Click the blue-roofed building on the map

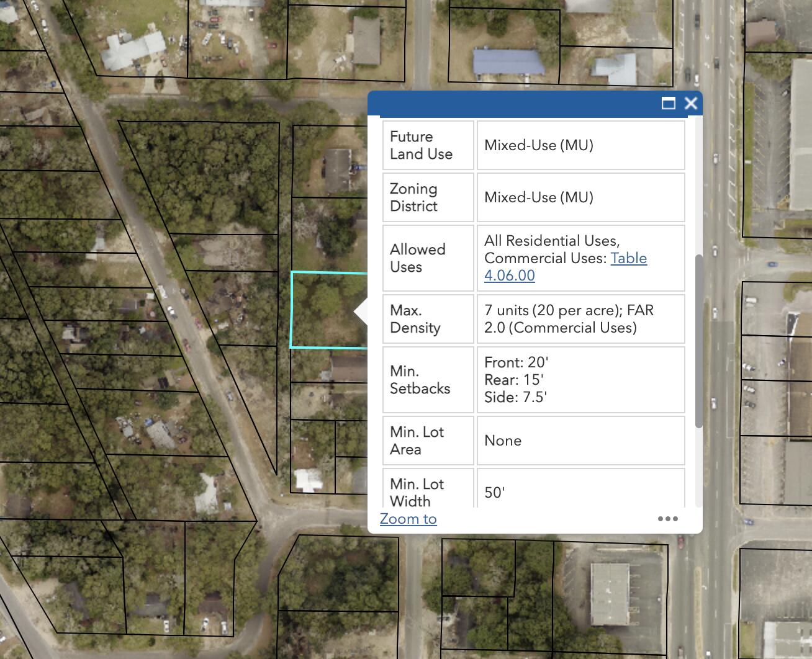pos(507,62)
